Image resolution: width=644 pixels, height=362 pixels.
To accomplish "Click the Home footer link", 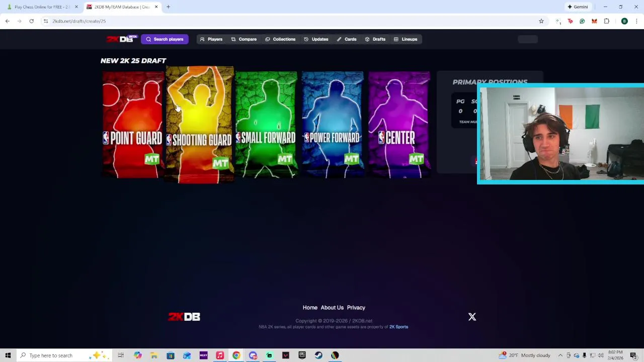I will coord(310,308).
